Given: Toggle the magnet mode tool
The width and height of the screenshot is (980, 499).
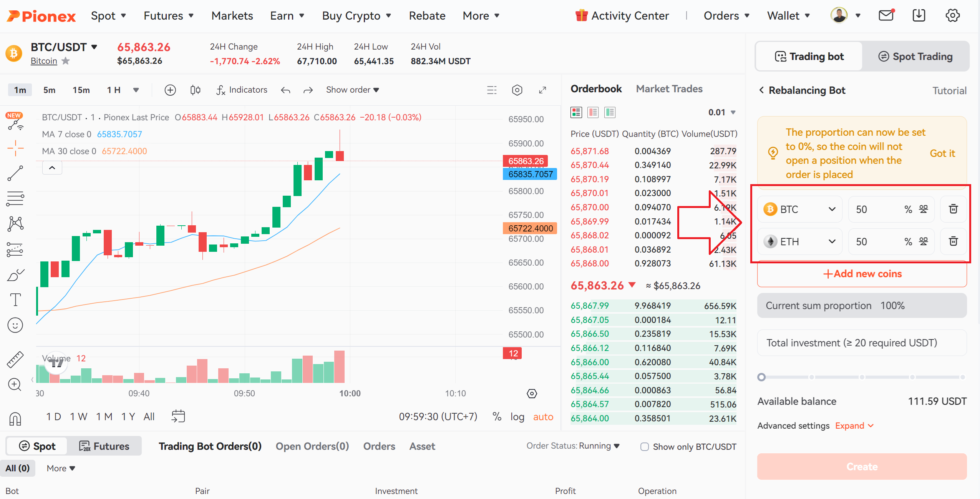Looking at the screenshot, I should pyautogui.click(x=15, y=419).
